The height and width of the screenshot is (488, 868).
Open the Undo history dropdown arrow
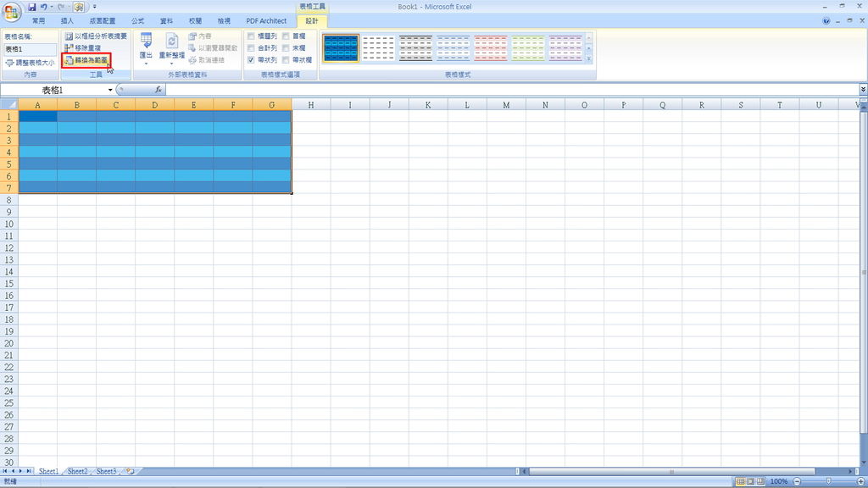click(x=52, y=7)
